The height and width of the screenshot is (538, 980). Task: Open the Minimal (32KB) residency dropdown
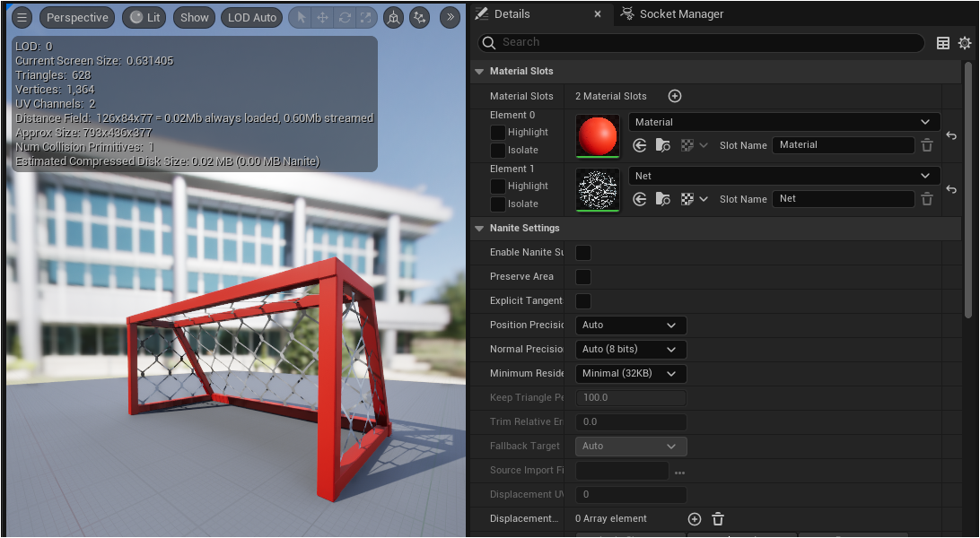click(x=630, y=373)
